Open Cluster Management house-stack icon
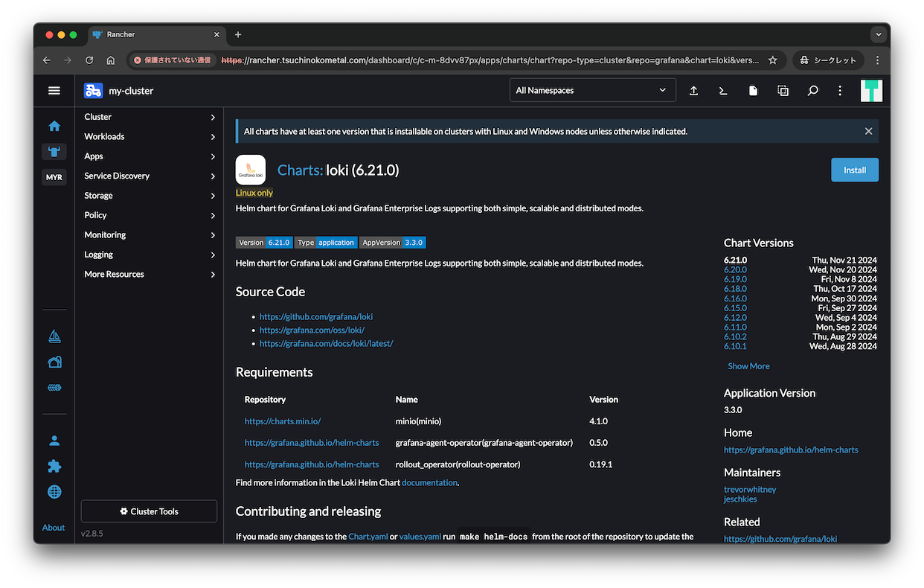The image size is (924, 588). point(54,362)
